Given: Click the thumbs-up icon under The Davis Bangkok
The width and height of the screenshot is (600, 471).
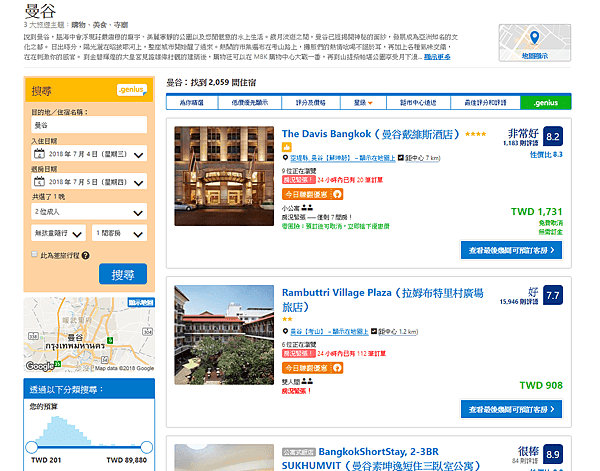Looking at the screenshot, I should point(287,147).
